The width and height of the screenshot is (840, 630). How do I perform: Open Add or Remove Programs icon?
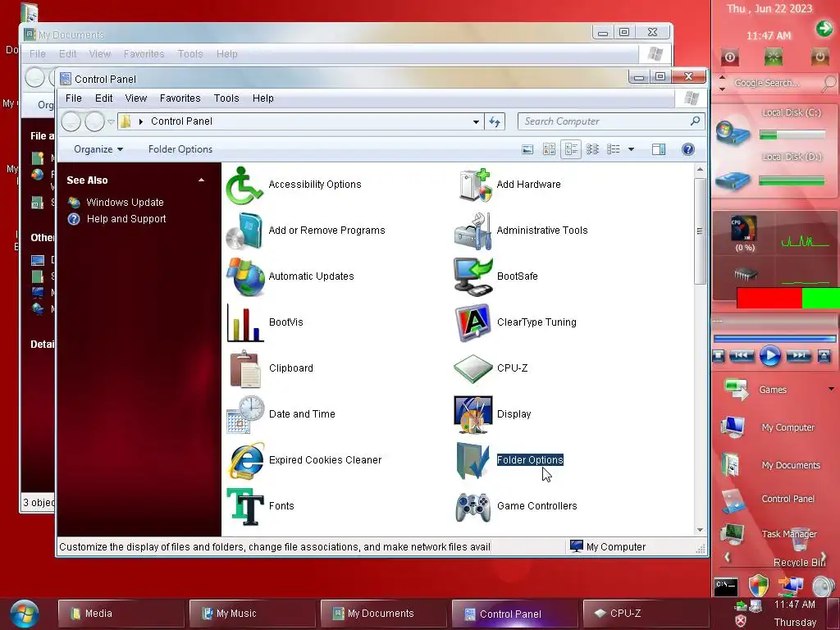[244, 231]
